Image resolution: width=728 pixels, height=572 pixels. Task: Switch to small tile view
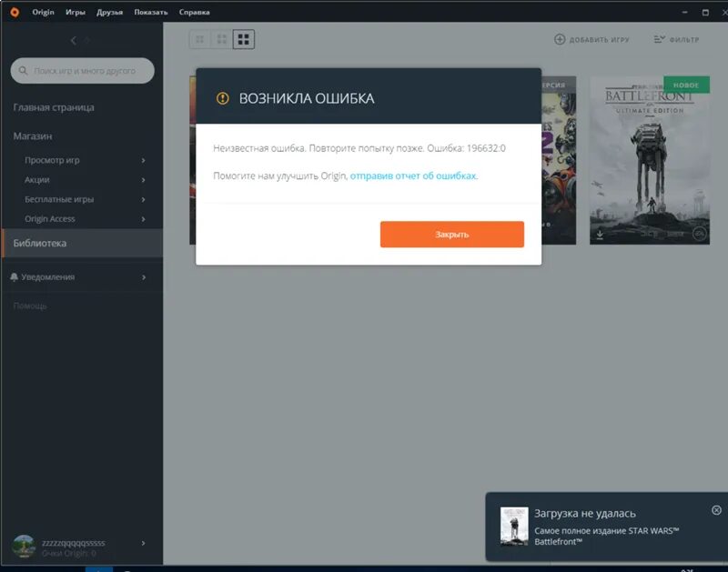point(199,39)
